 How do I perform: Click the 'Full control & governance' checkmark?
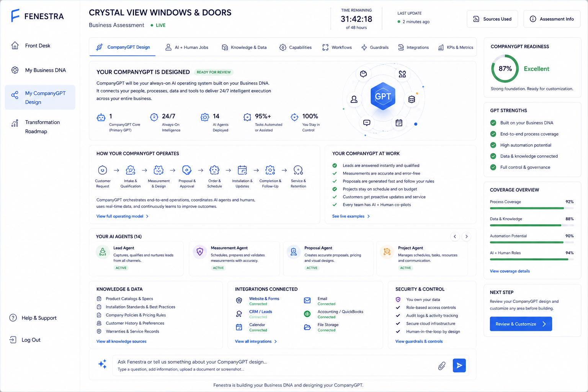click(x=493, y=167)
